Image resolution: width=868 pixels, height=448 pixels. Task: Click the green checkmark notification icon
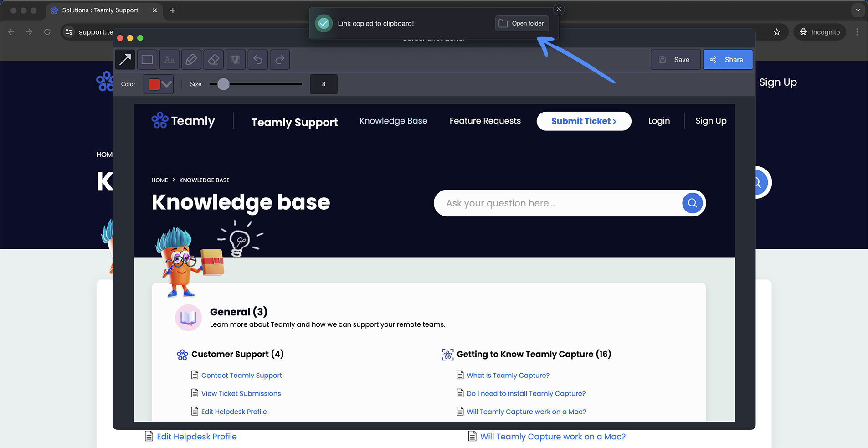tap(324, 23)
